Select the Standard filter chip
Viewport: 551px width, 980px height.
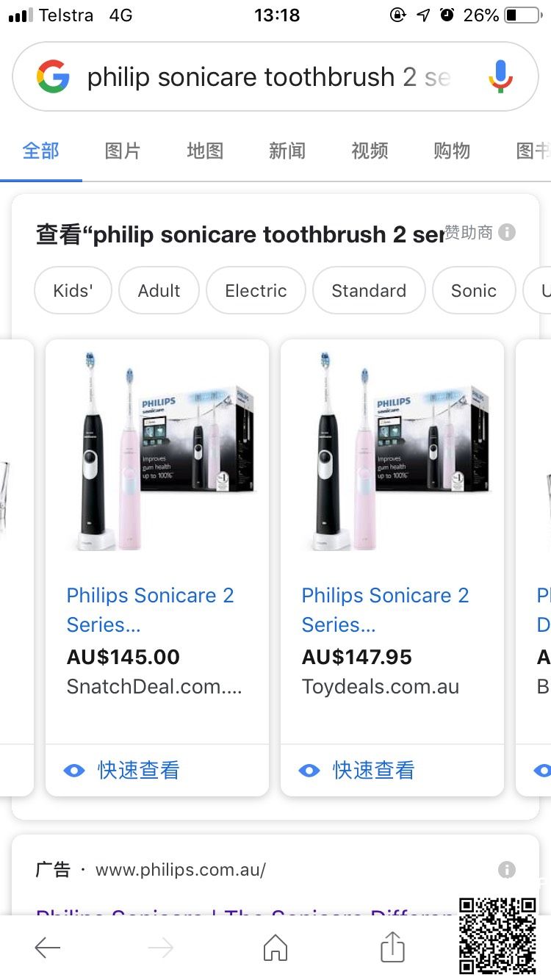pos(369,291)
